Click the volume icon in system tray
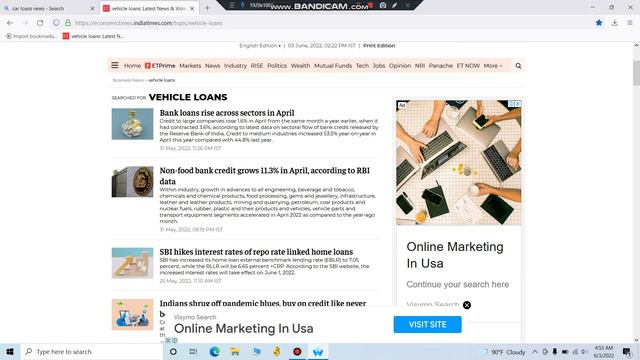This screenshot has width=640, height=360. click(584, 351)
